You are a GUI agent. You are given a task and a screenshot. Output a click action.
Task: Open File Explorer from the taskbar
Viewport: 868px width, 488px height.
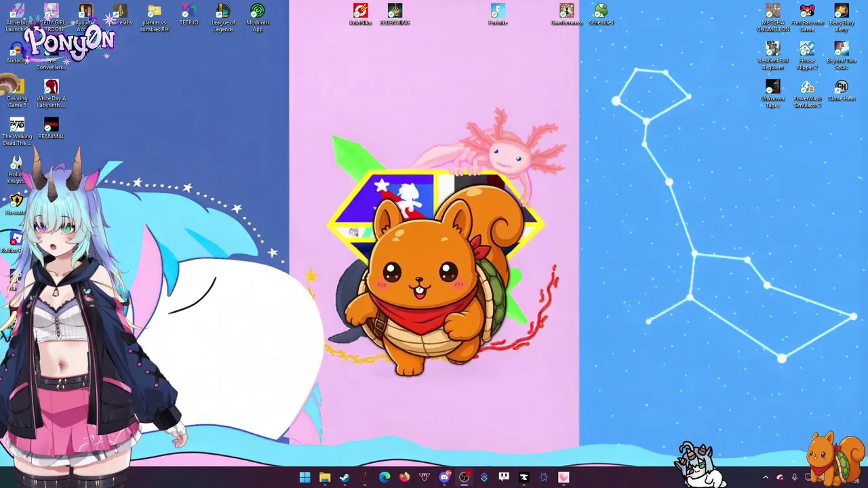click(325, 478)
